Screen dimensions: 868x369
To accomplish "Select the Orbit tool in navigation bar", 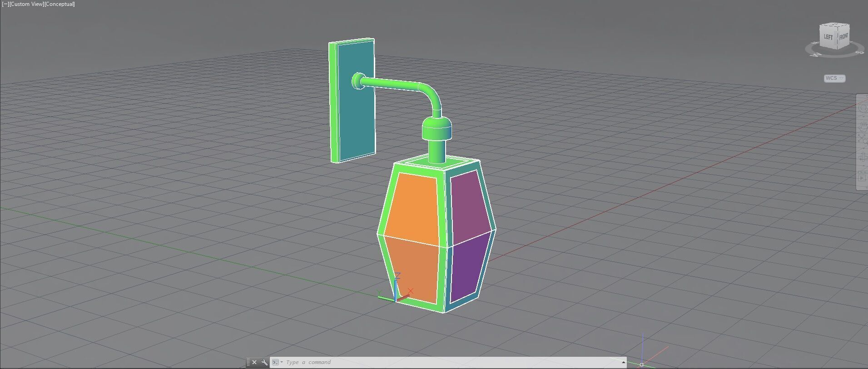I will coord(863,157).
